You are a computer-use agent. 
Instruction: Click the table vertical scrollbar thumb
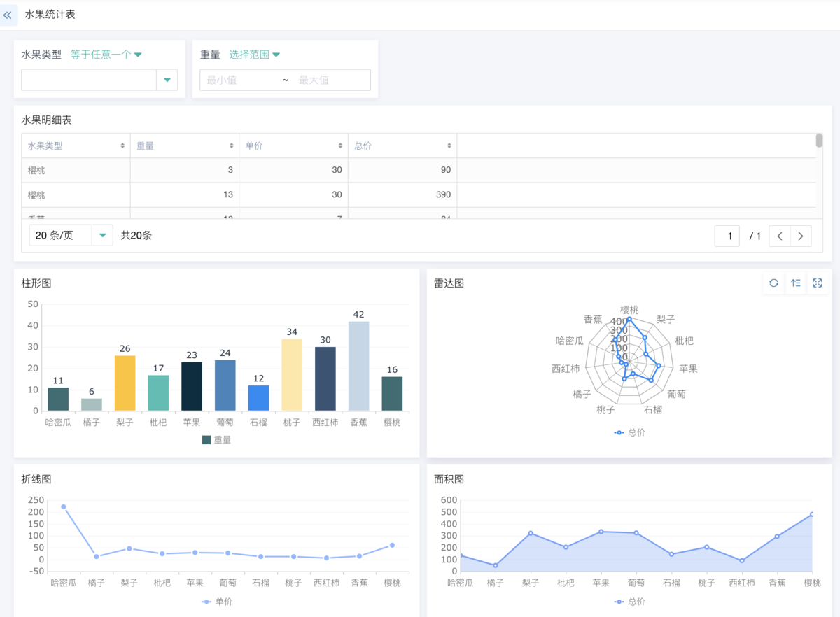point(819,141)
